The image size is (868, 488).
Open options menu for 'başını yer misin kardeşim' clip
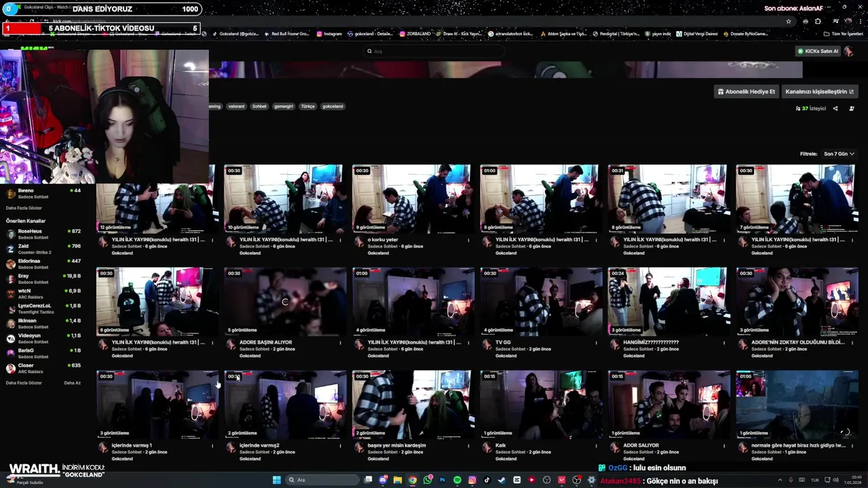coord(468,446)
